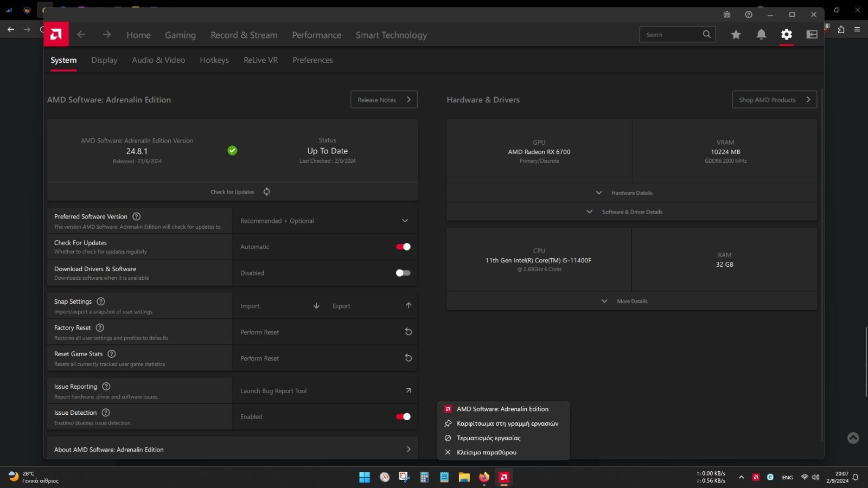
Task: Expand Software & Driver Details
Action: coord(631,211)
